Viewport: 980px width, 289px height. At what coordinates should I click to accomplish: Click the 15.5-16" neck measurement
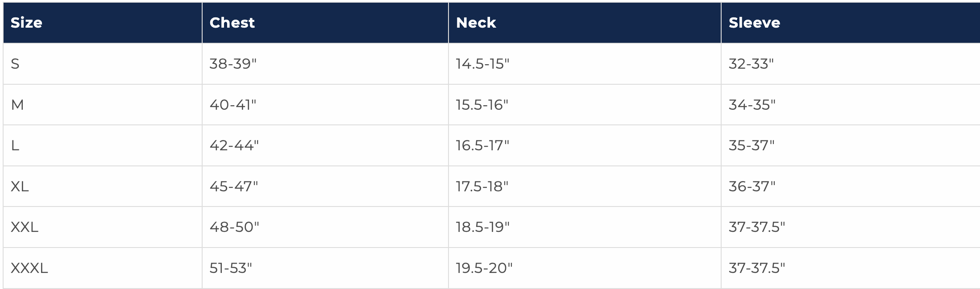point(482,105)
